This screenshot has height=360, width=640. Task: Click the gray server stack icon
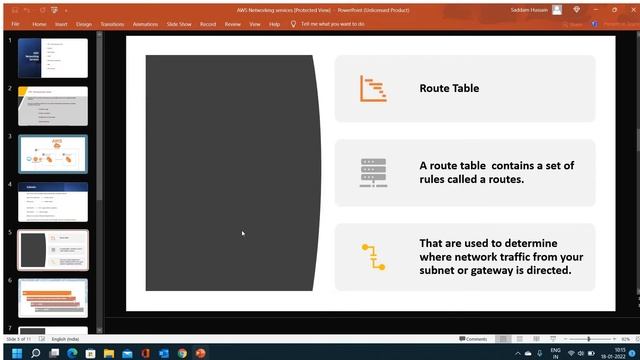pyautogui.click(x=373, y=173)
